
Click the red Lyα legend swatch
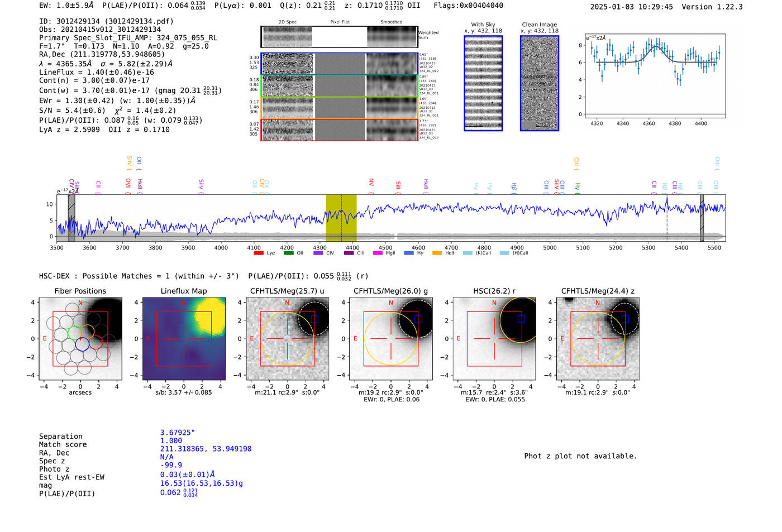(259, 253)
